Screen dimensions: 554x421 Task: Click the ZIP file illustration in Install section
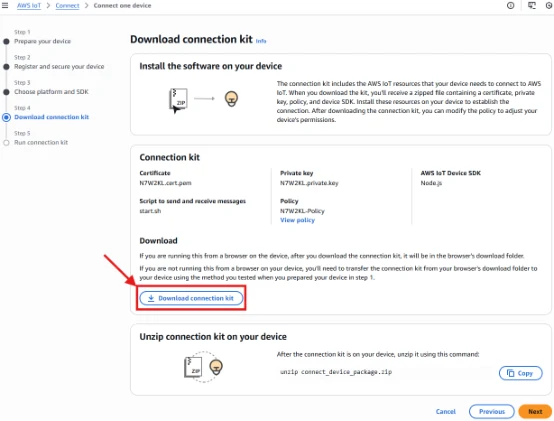178,101
